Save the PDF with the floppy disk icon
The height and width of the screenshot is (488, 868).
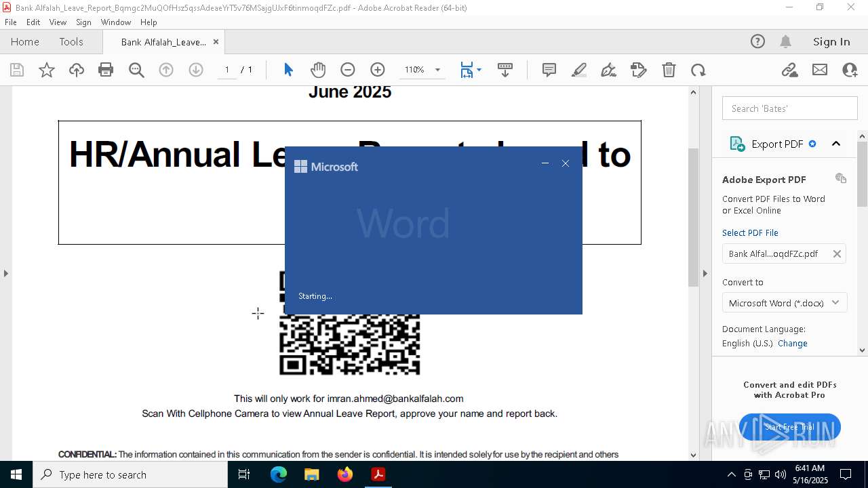pyautogui.click(x=17, y=70)
